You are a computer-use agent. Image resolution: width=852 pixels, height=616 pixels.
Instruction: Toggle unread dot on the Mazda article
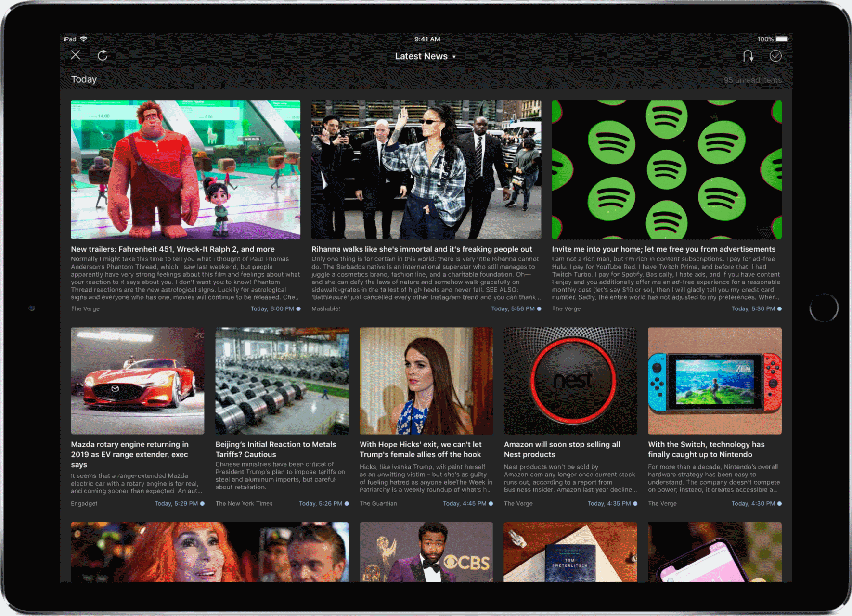point(202,504)
